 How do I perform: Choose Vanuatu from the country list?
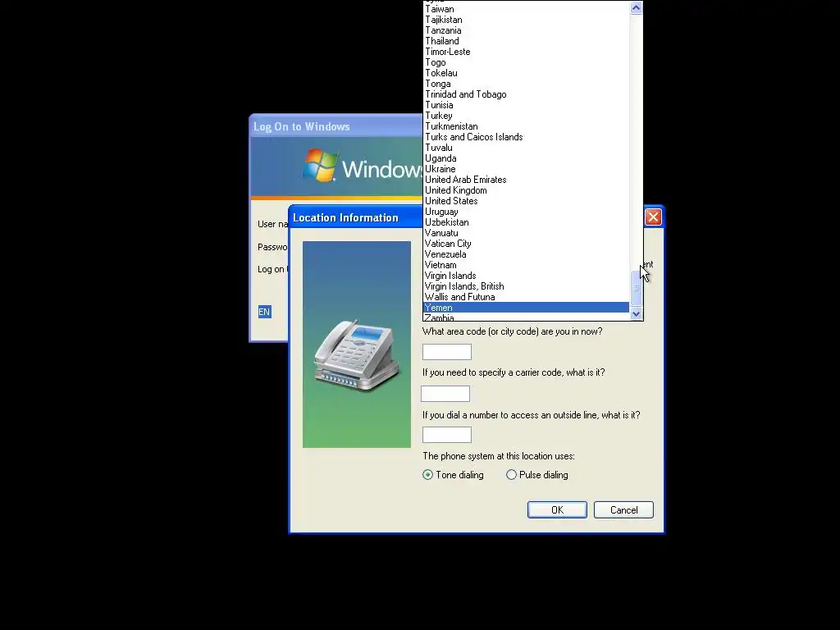click(x=526, y=233)
